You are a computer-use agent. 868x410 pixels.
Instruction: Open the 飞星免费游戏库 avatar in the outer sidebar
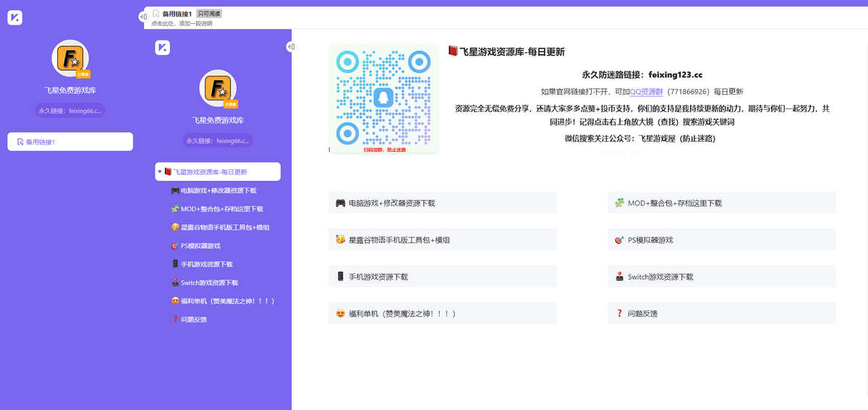70,59
